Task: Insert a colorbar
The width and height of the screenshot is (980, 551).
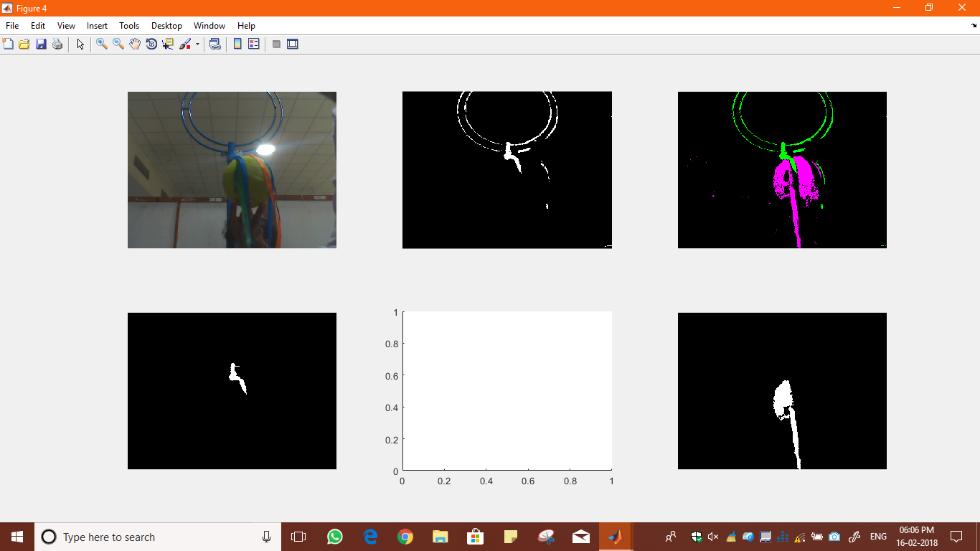Action: pos(237,44)
